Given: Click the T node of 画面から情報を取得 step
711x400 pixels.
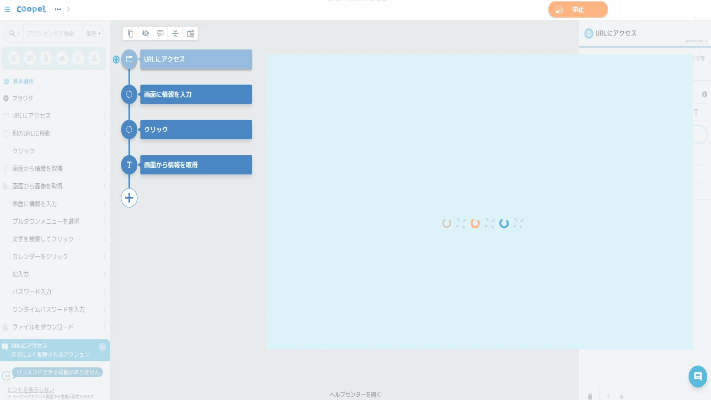Looking at the screenshot, I should [x=129, y=165].
